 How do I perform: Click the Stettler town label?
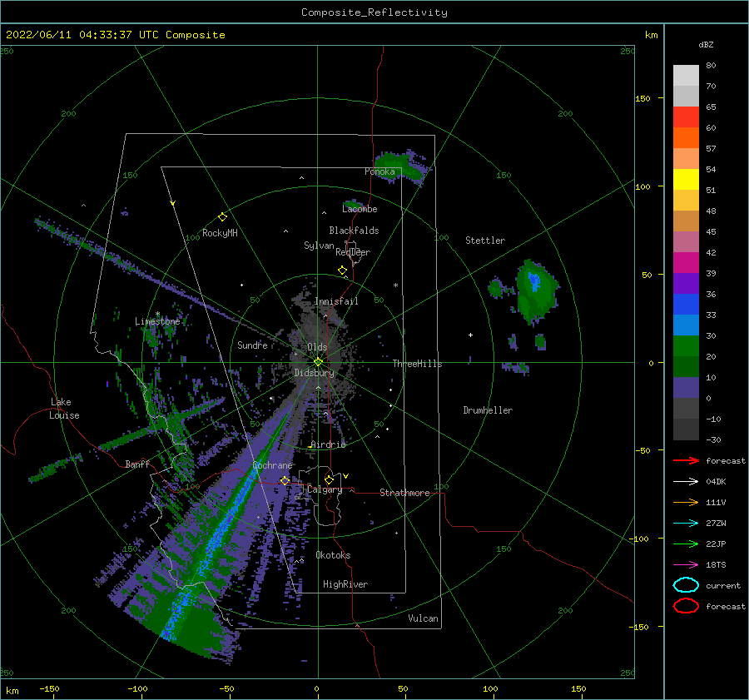pos(485,241)
